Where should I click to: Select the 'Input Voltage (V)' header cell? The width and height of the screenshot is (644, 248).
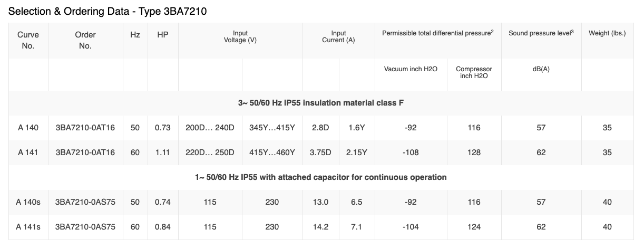click(240, 37)
